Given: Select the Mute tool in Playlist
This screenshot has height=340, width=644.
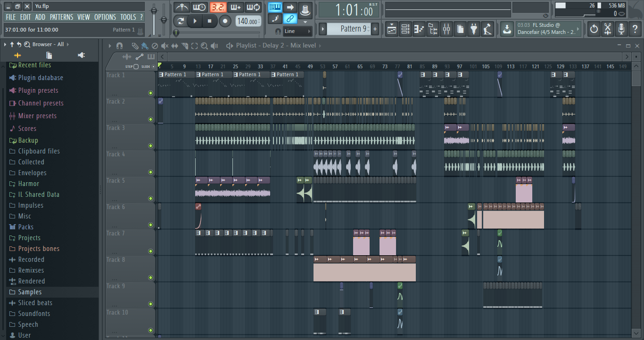Looking at the screenshot, I should 165,46.
